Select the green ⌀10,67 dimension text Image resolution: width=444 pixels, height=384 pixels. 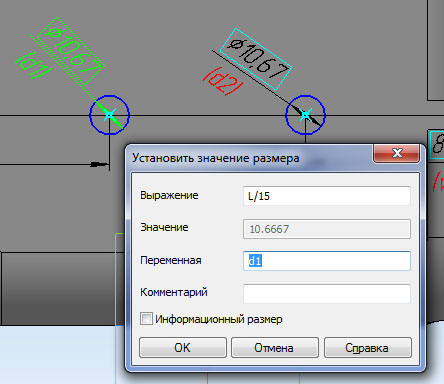click(70, 51)
